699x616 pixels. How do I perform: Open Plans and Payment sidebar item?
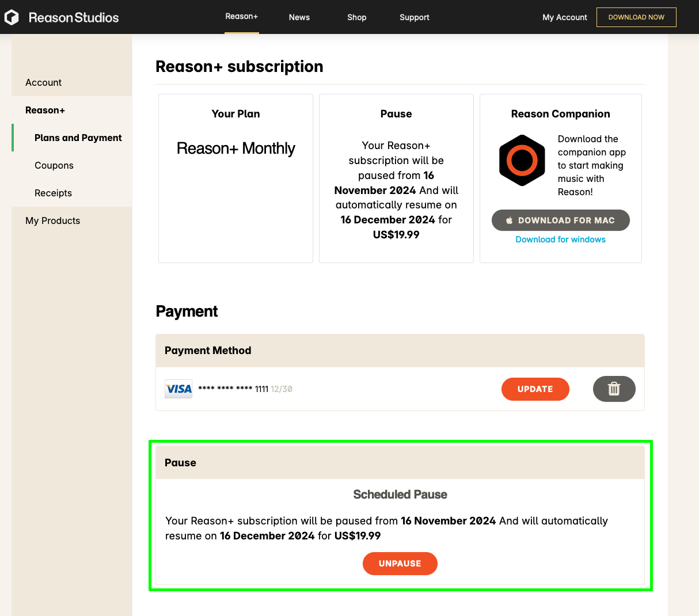click(x=78, y=138)
